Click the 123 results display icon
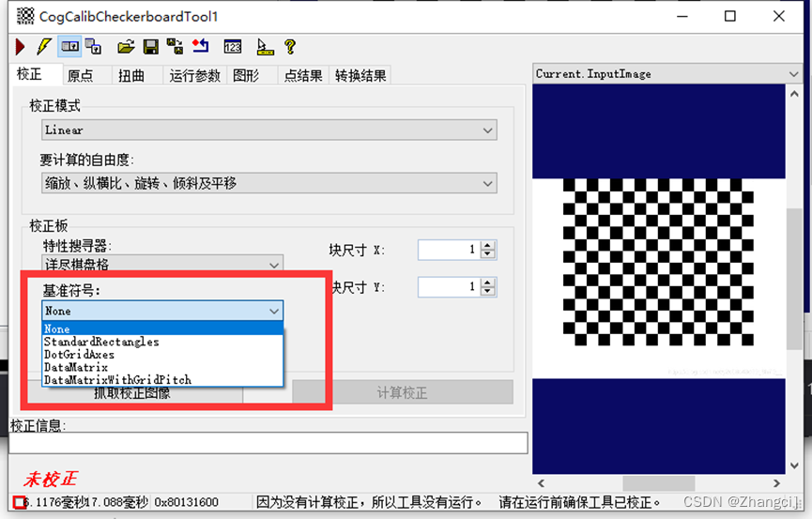Viewport: 812px width, 519px height. click(233, 47)
